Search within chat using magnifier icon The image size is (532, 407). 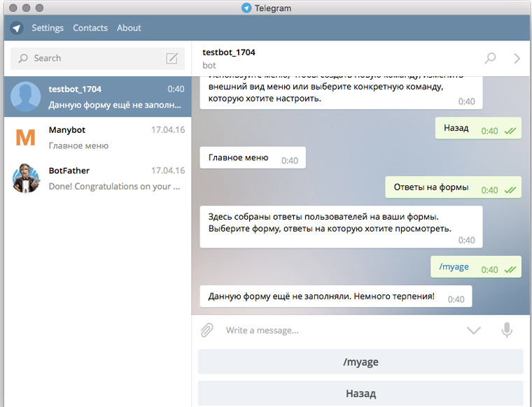coord(490,58)
